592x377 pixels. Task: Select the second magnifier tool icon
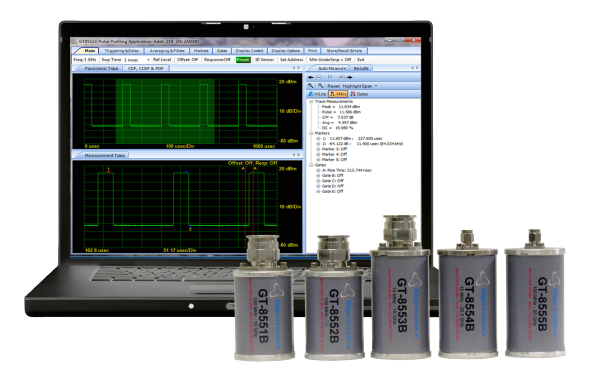(x=320, y=86)
